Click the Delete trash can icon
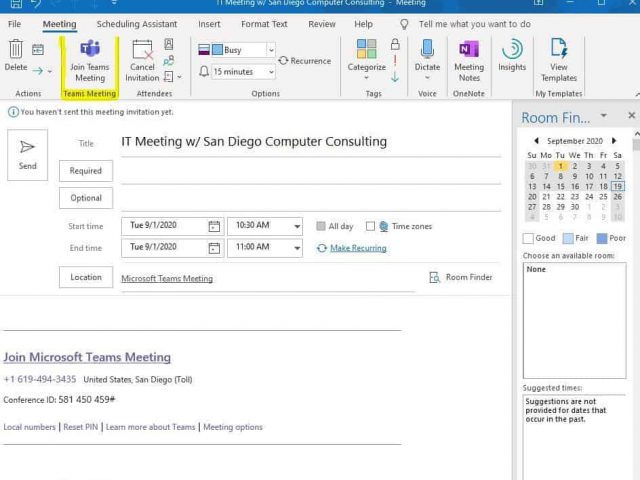640x480 pixels. (16, 49)
